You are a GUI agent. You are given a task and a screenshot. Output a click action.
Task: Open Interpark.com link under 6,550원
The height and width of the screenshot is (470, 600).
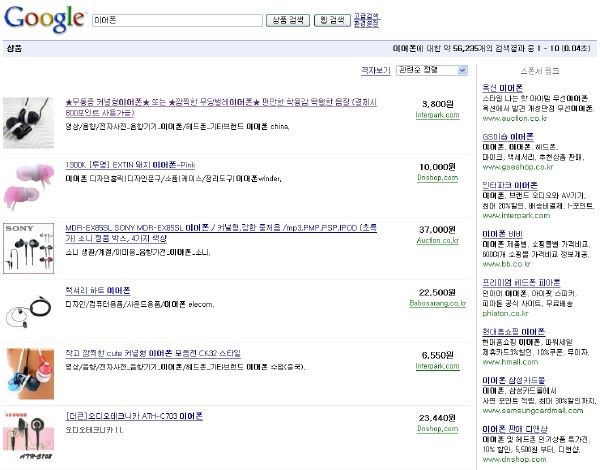pyautogui.click(x=437, y=366)
